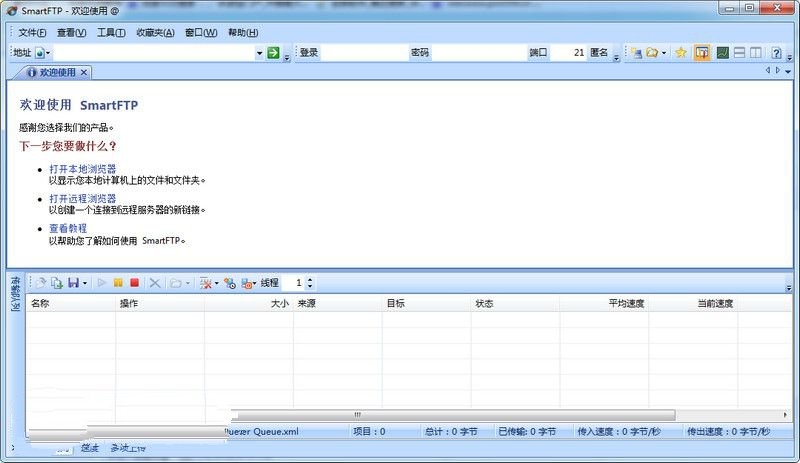Close the 欢迎使用 tab
800x463 pixels.
click(84, 72)
